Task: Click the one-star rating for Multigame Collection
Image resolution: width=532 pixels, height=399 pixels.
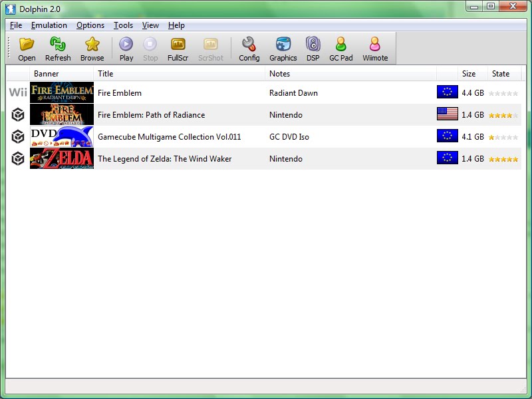Action: 503,138
